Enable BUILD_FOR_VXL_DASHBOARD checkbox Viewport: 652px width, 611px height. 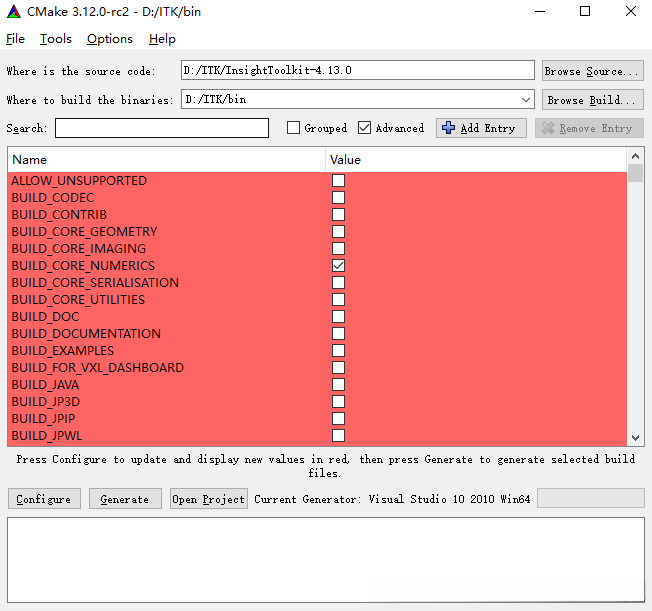(x=338, y=368)
